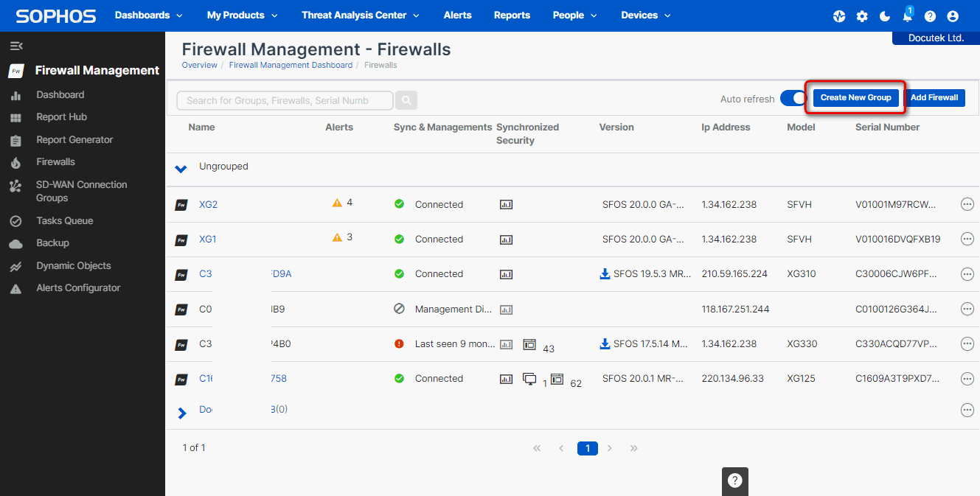980x496 pixels.
Task: Open the My Products dropdown menu
Action: [243, 15]
